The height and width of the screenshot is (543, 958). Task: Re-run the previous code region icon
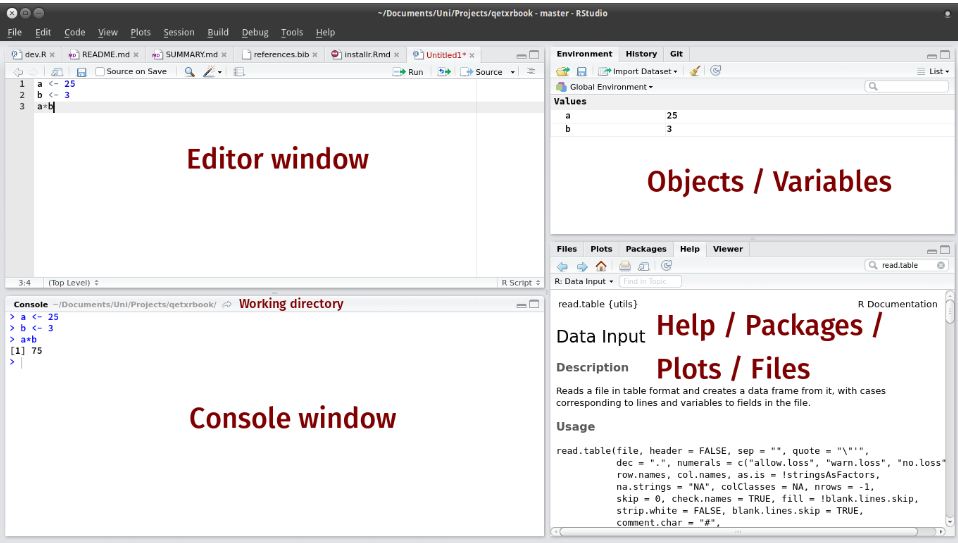(443, 72)
